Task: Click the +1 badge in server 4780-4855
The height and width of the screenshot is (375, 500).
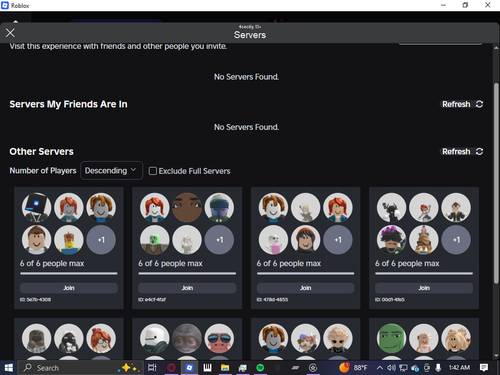Action: coord(338,240)
